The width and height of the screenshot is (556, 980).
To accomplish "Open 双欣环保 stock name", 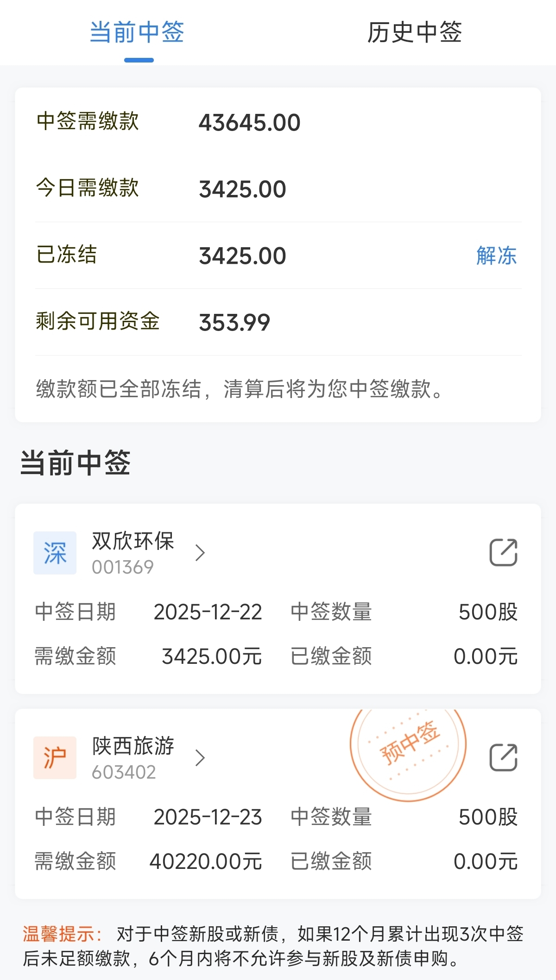I will point(133,541).
